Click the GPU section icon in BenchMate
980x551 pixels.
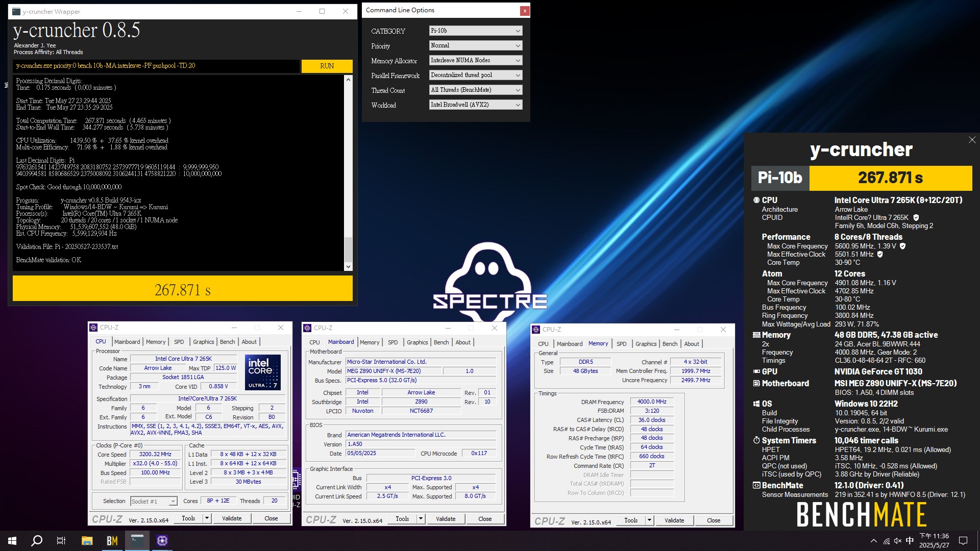tap(756, 372)
